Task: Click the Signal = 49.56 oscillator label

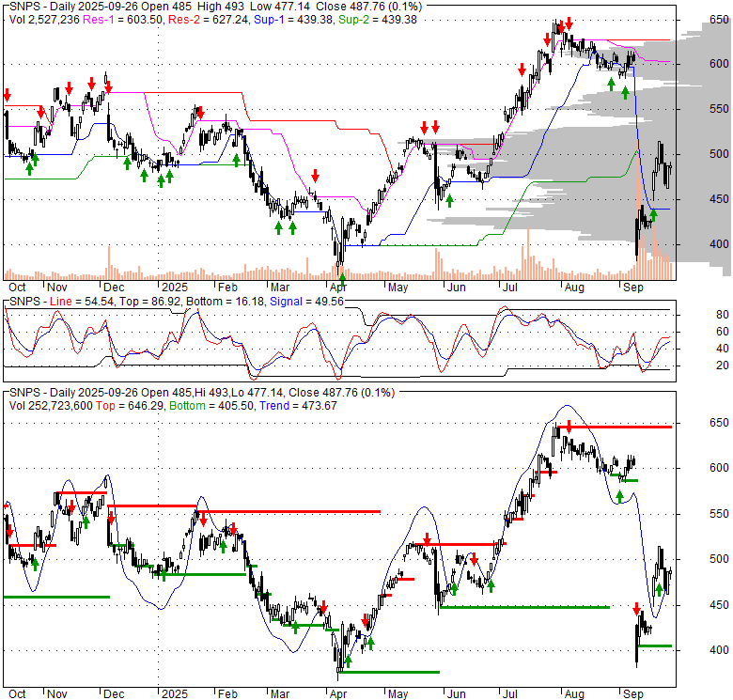Action: (x=306, y=302)
